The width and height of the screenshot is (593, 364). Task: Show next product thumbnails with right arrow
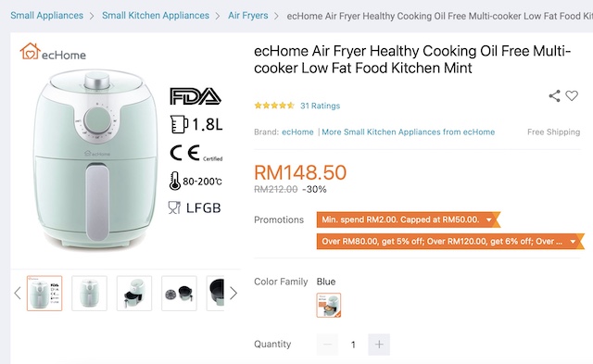pos(233,293)
